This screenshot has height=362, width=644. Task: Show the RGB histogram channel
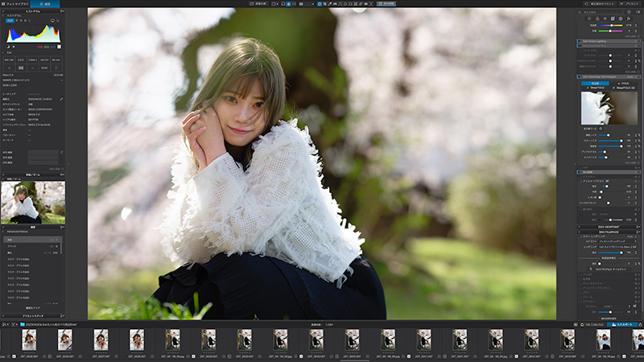10,21
